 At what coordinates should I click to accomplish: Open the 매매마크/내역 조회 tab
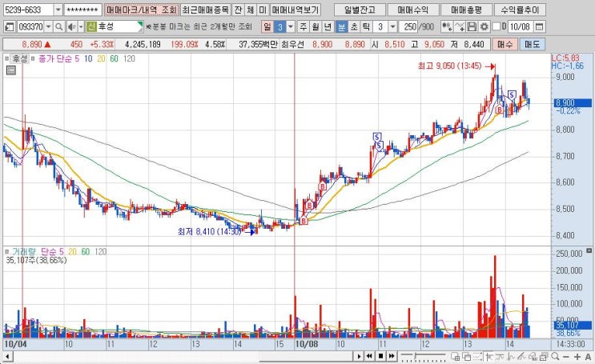142,10
